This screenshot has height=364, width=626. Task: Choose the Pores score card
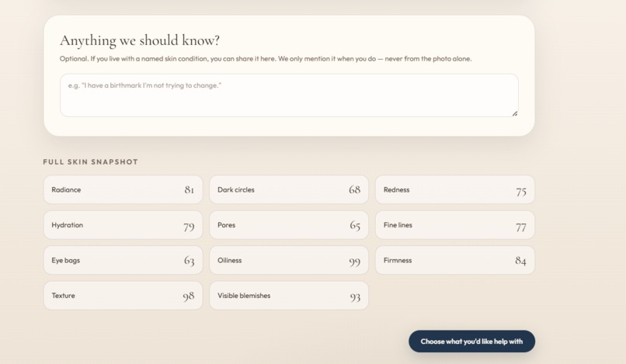tap(289, 225)
